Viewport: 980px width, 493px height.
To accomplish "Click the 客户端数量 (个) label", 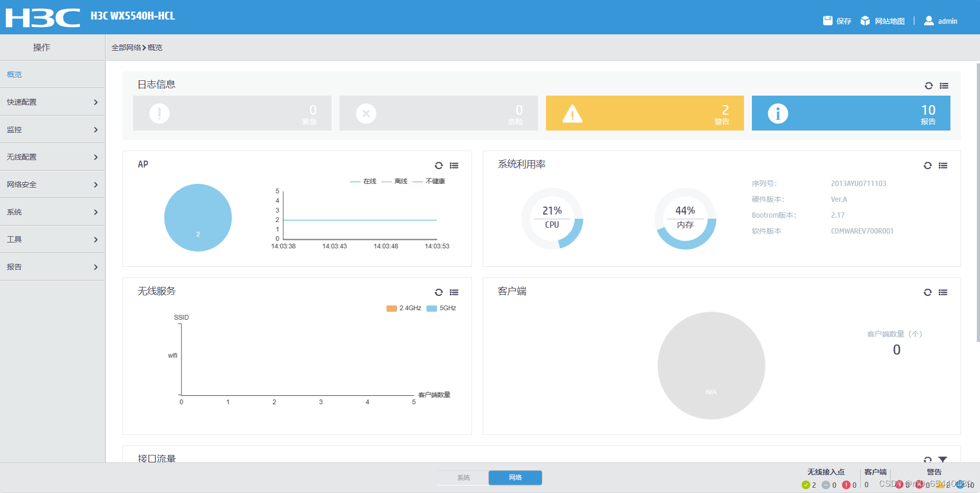I will click(894, 334).
